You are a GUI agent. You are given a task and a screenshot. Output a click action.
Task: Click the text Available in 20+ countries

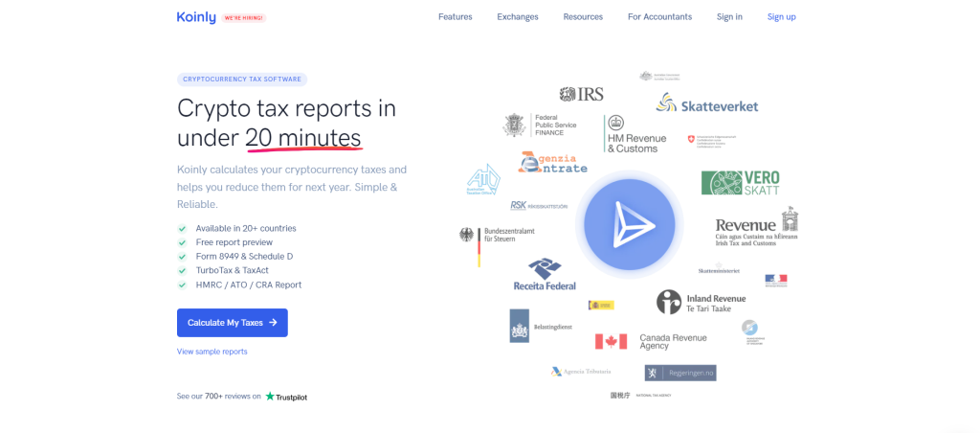tap(246, 228)
